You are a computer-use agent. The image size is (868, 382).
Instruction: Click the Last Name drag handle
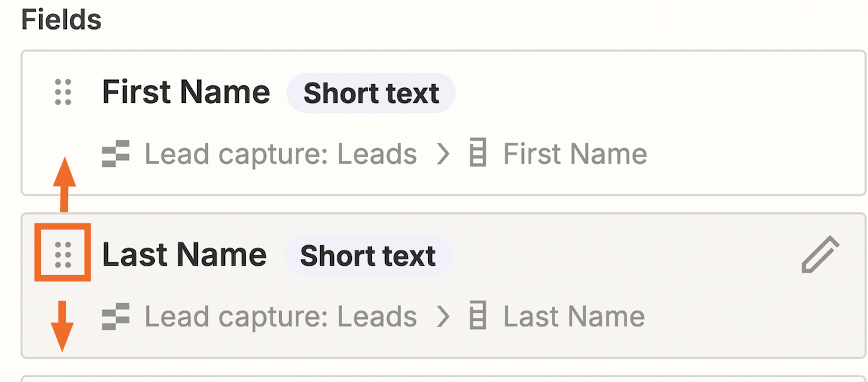tap(63, 255)
